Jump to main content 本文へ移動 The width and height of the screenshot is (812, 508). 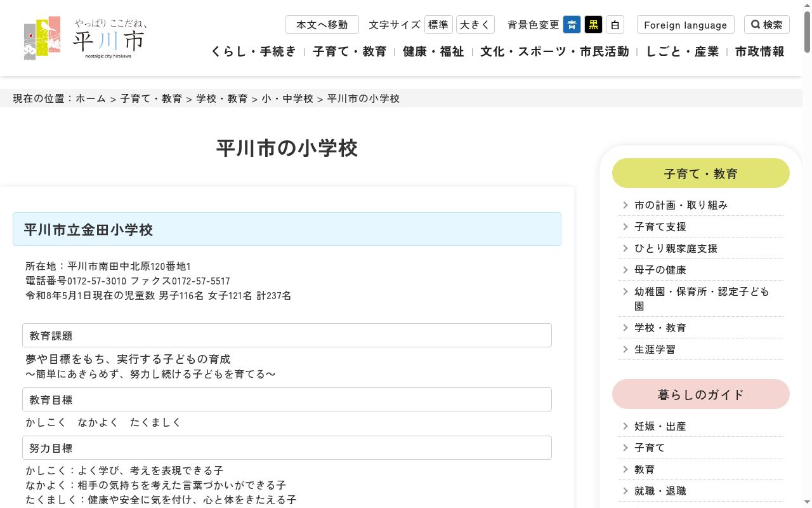(322, 25)
